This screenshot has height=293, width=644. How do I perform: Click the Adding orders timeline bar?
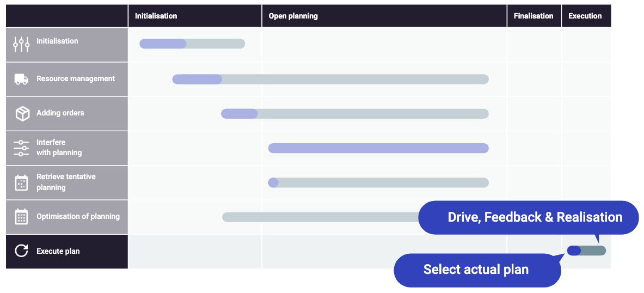[x=355, y=114]
